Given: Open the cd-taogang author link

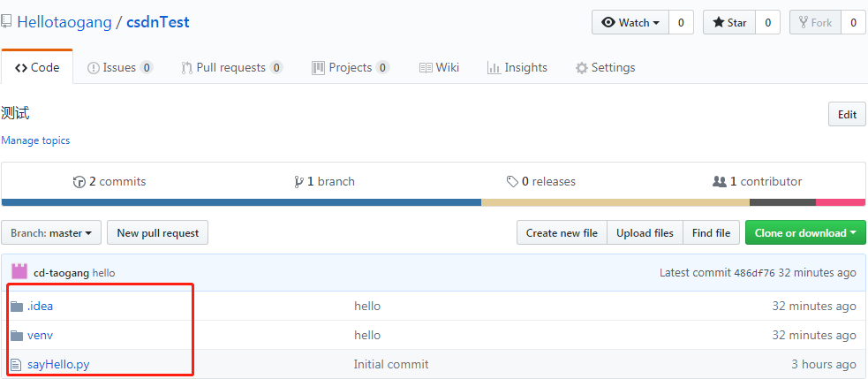Looking at the screenshot, I should [x=62, y=273].
